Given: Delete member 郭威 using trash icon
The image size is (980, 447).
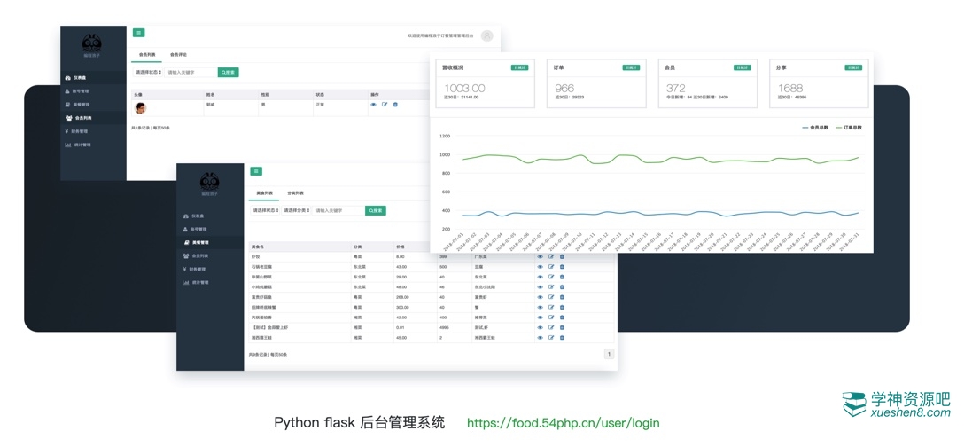Looking at the screenshot, I should click(395, 105).
